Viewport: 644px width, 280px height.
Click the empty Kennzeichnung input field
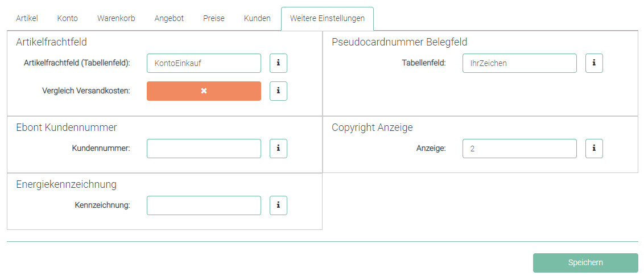pyautogui.click(x=204, y=205)
